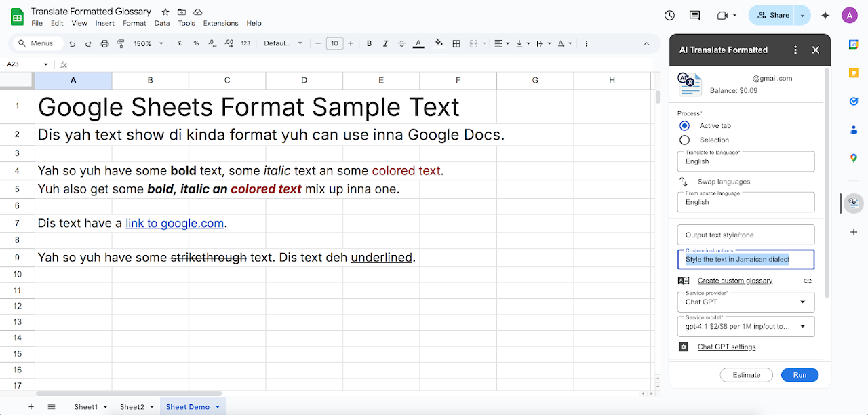
Task: Open the comments icon
Action: click(x=694, y=15)
